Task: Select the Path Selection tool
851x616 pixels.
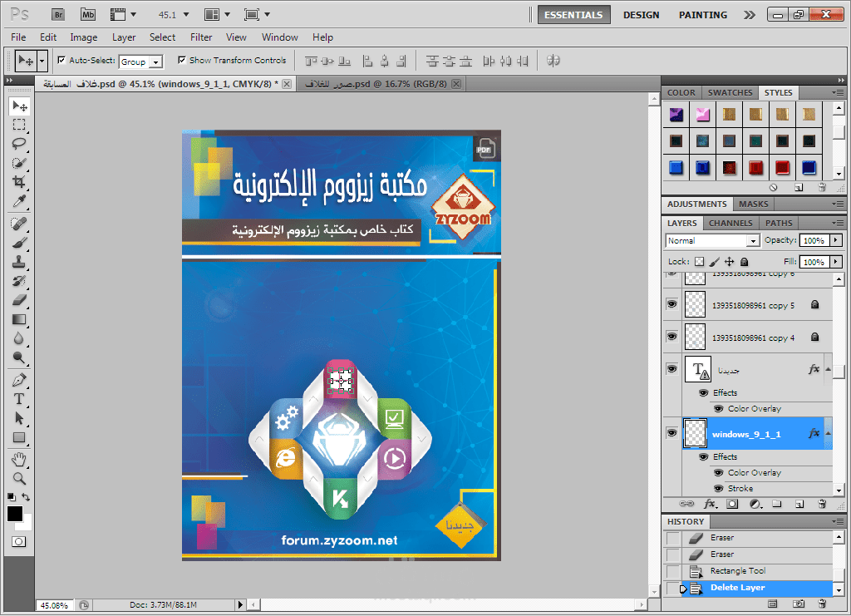Action: pyautogui.click(x=19, y=418)
